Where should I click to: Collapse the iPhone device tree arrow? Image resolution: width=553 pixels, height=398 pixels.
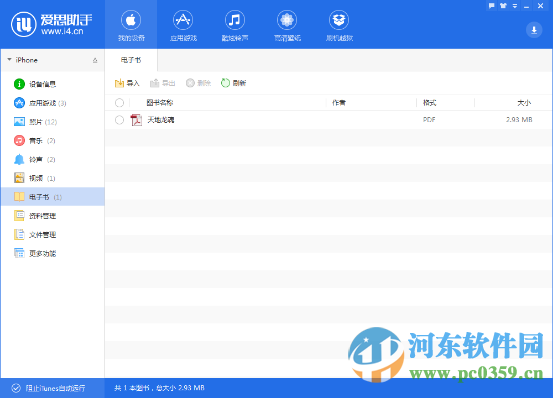point(10,60)
